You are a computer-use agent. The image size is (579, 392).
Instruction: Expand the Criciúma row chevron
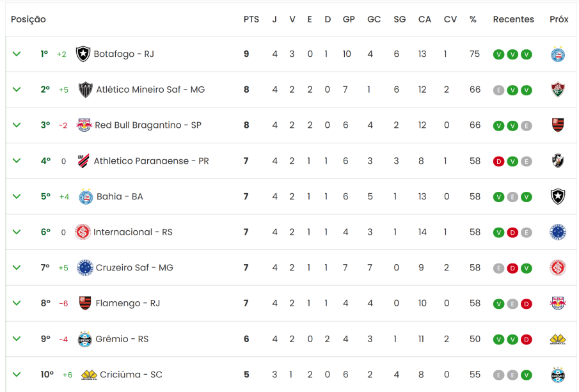click(17, 374)
